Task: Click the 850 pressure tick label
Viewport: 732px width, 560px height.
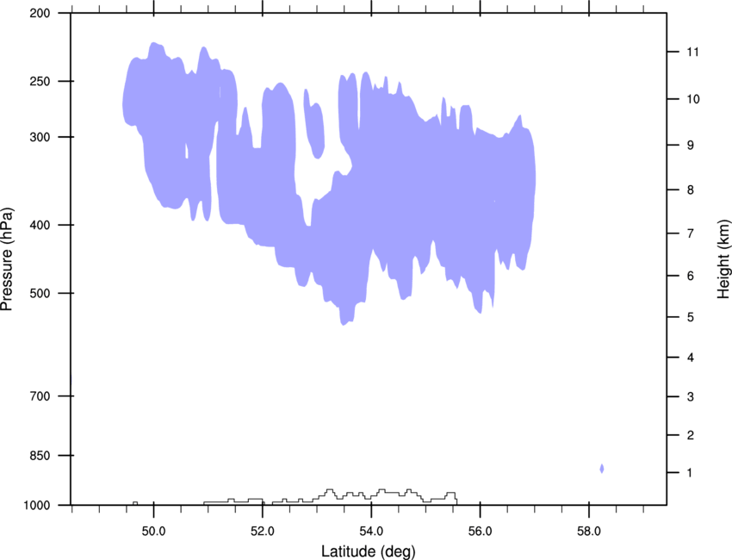Action: click(x=40, y=456)
